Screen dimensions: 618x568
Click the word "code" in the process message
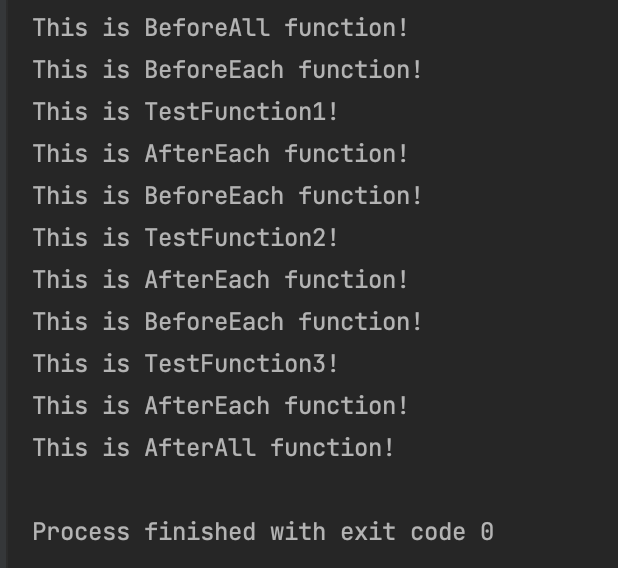click(438, 532)
